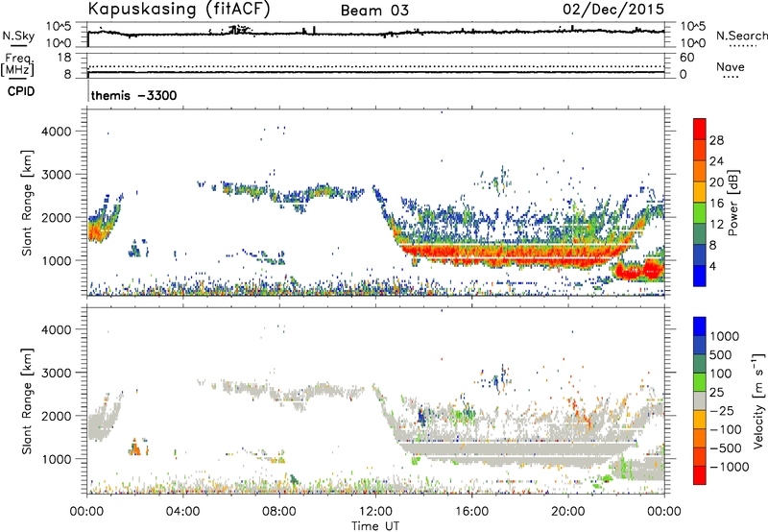Click the 'themis -3300' CPID text
The height and width of the screenshot is (532, 768).
(133, 95)
